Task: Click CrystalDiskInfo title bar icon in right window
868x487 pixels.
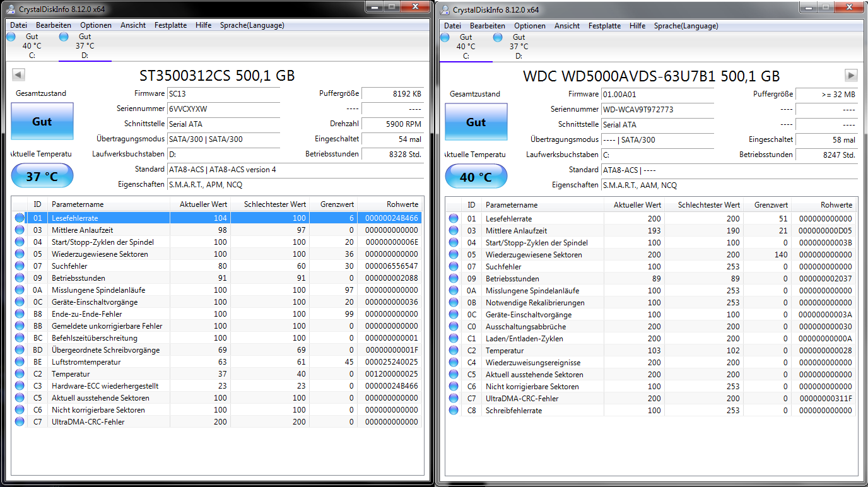Action: click(x=445, y=9)
